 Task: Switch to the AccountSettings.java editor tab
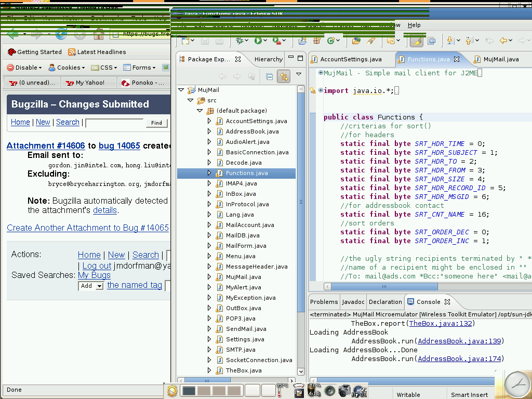(x=350, y=59)
